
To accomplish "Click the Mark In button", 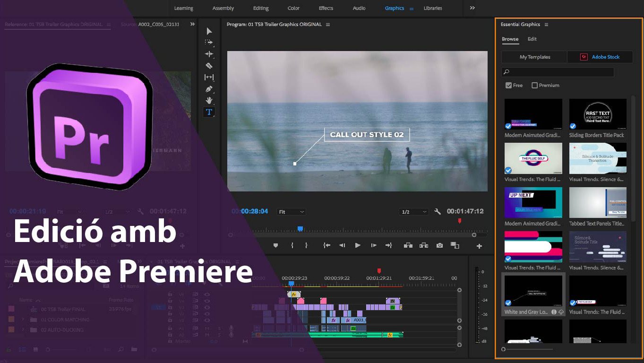I will pyautogui.click(x=292, y=245).
